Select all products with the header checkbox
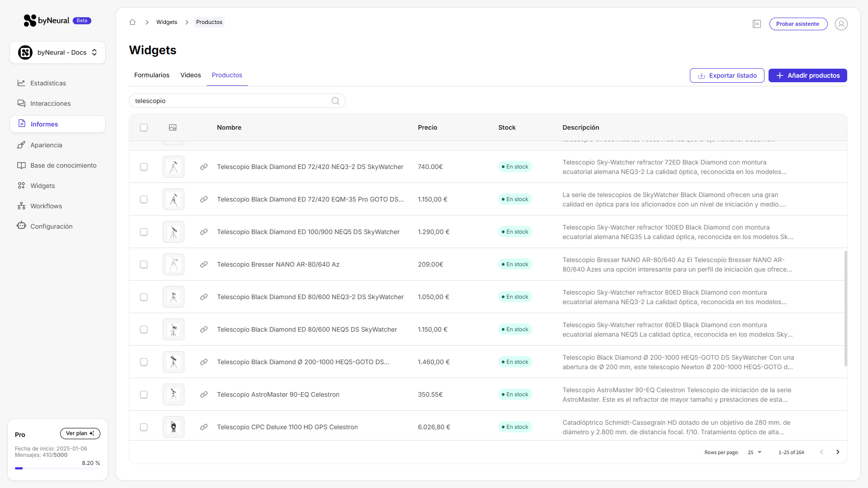The width and height of the screenshot is (868, 488). click(x=144, y=127)
